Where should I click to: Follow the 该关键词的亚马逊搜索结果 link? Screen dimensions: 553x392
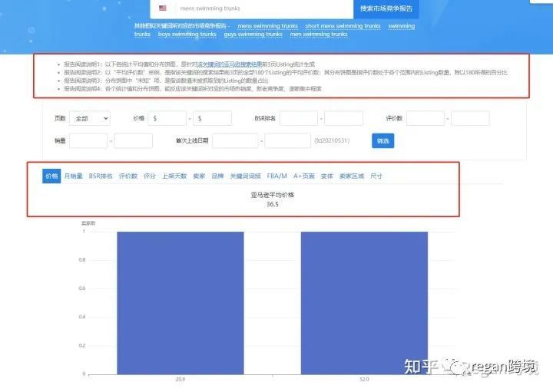(229, 64)
